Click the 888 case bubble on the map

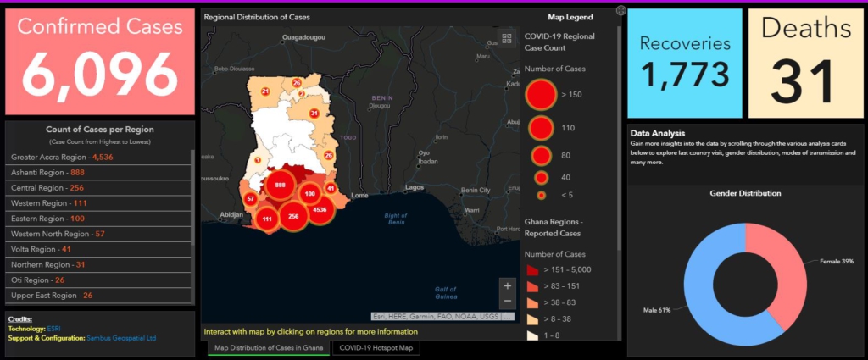[x=279, y=185]
